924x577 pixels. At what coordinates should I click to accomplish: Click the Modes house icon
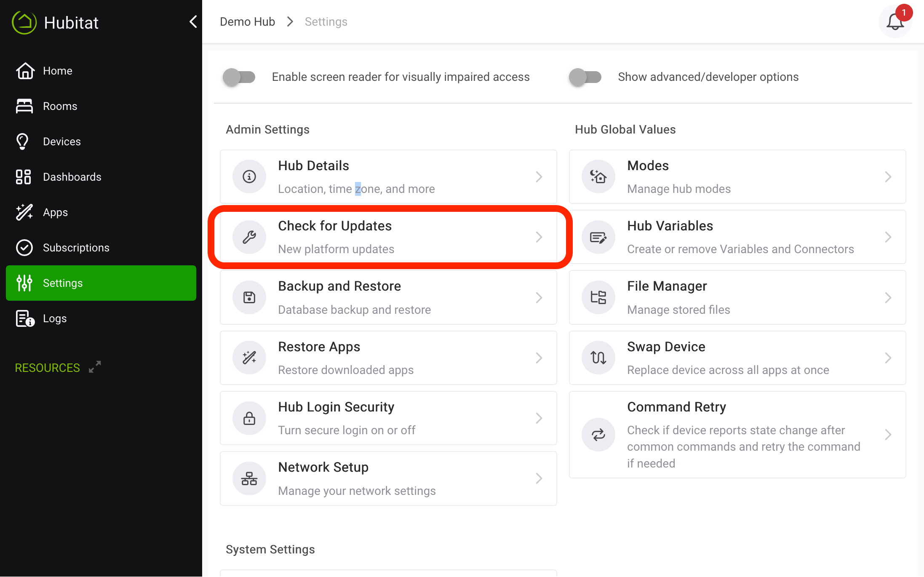(598, 176)
